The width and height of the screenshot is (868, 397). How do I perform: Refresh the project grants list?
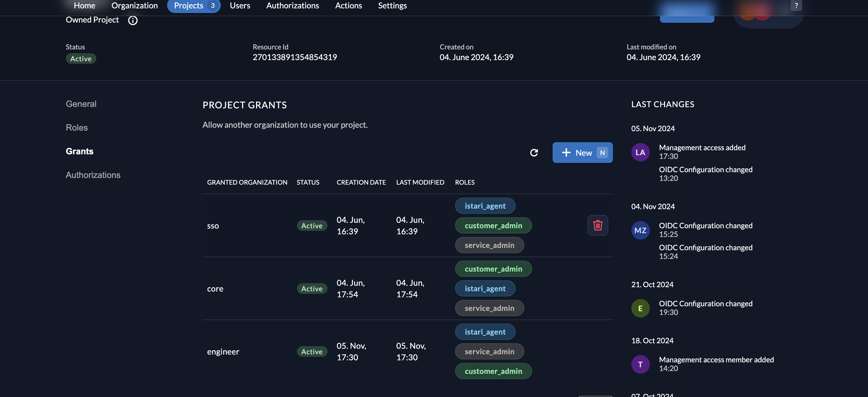pos(534,153)
